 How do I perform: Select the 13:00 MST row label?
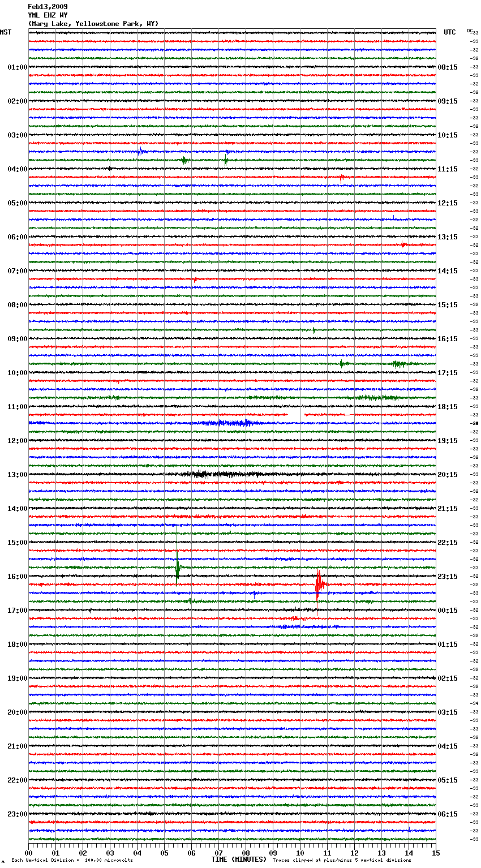[x=17, y=475]
